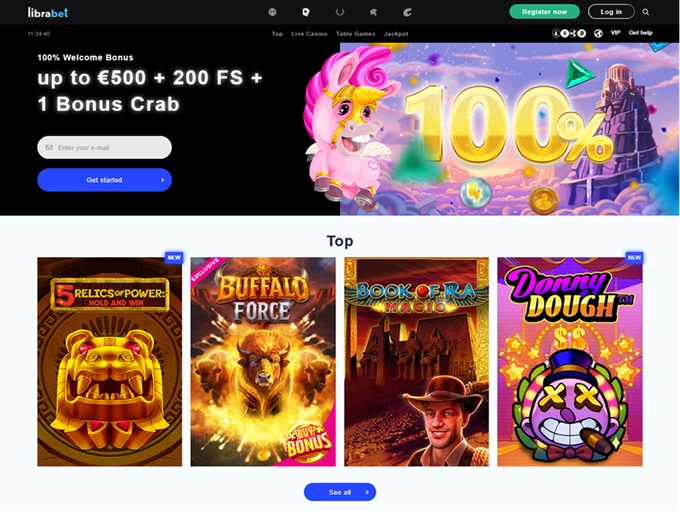
Task: Open the horseshoe icon section
Action: click(x=340, y=12)
